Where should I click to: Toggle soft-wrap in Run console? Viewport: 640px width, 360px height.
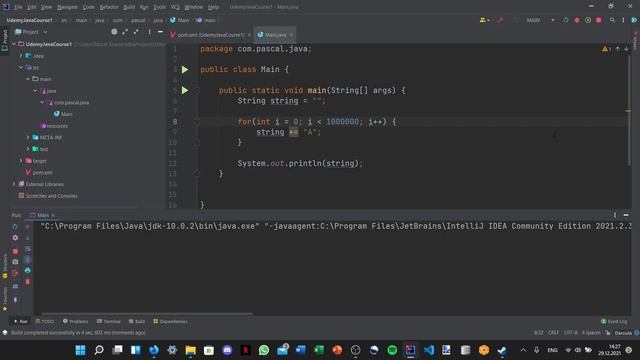[27, 249]
